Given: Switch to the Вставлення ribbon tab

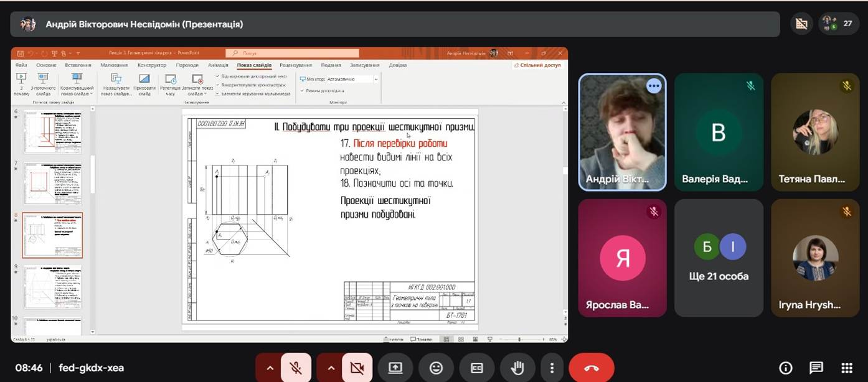Looking at the screenshot, I should click(x=78, y=65).
